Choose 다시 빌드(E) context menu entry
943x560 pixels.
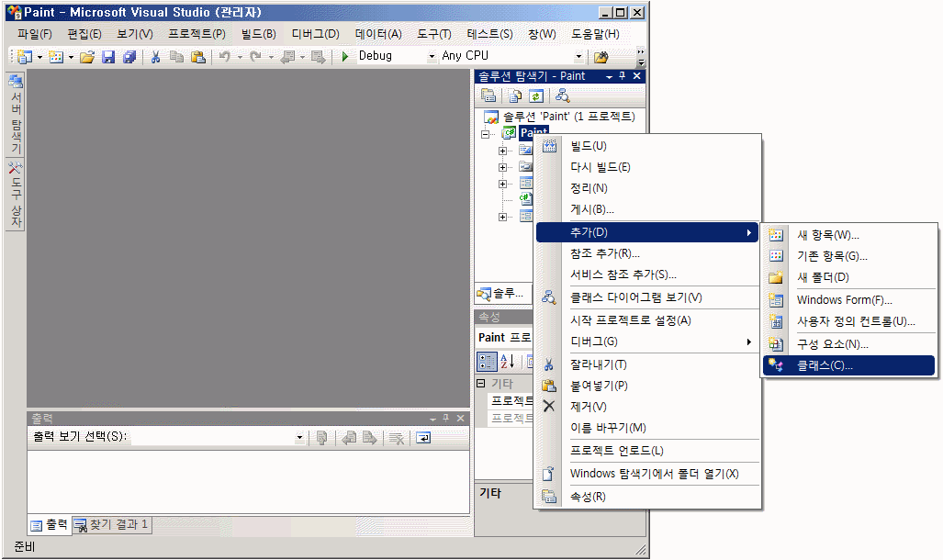click(647, 167)
